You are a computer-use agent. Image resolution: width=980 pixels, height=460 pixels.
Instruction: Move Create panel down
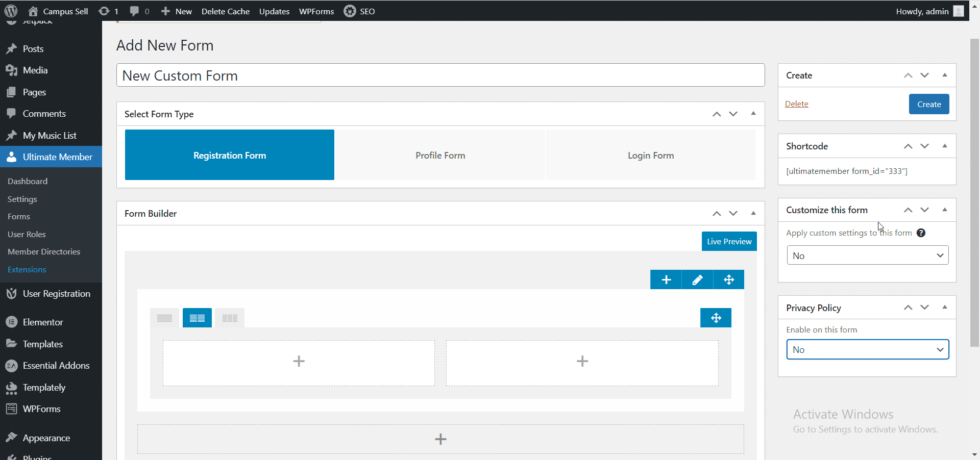click(924, 75)
